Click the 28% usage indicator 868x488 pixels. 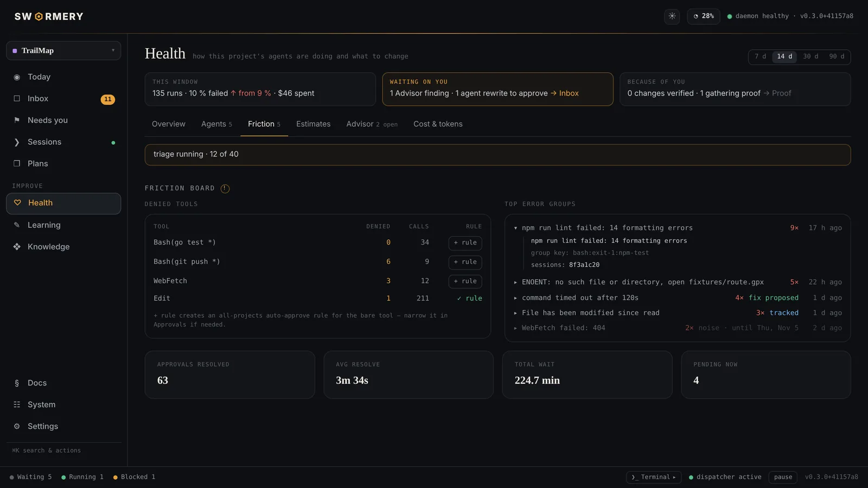point(704,16)
